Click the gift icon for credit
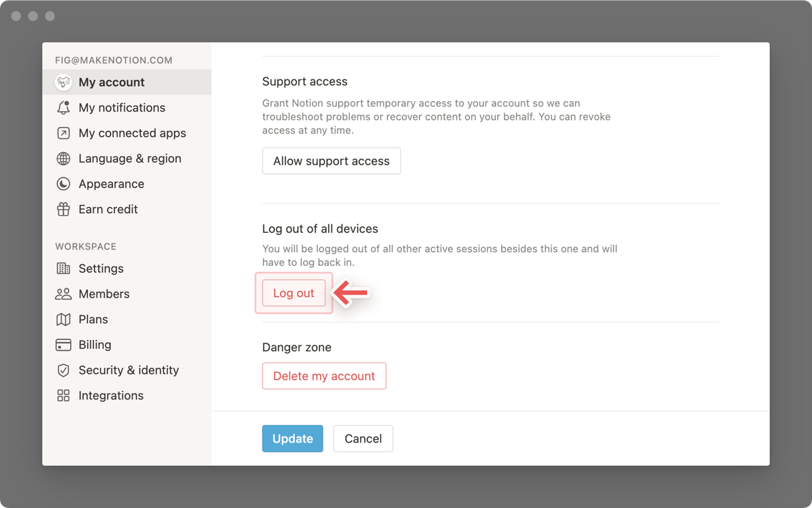This screenshot has width=812, height=508. click(63, 210)
